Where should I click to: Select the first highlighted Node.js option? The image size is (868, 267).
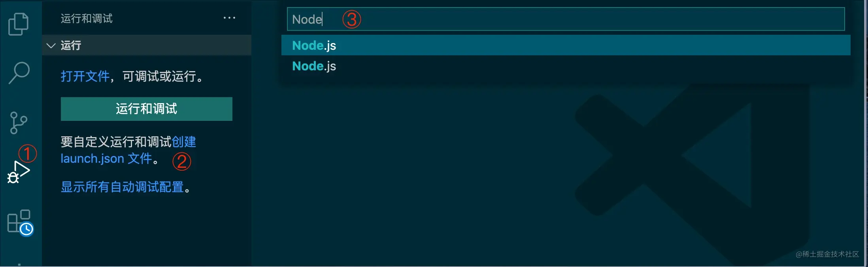[x=566, y=45]
